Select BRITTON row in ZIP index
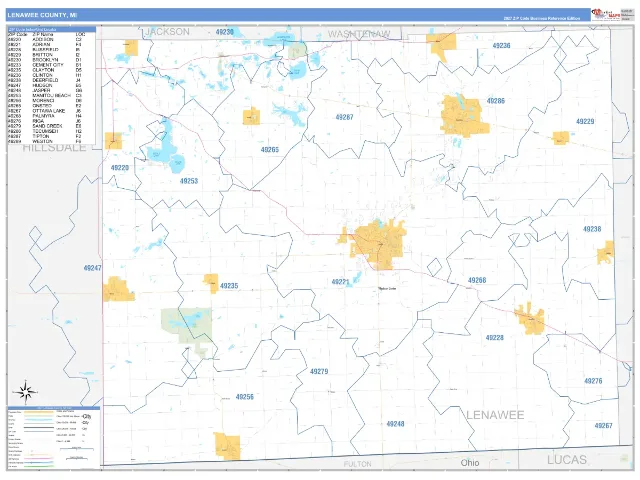Image resolution: width=640 pixels, height=480 pixels. 45,55
